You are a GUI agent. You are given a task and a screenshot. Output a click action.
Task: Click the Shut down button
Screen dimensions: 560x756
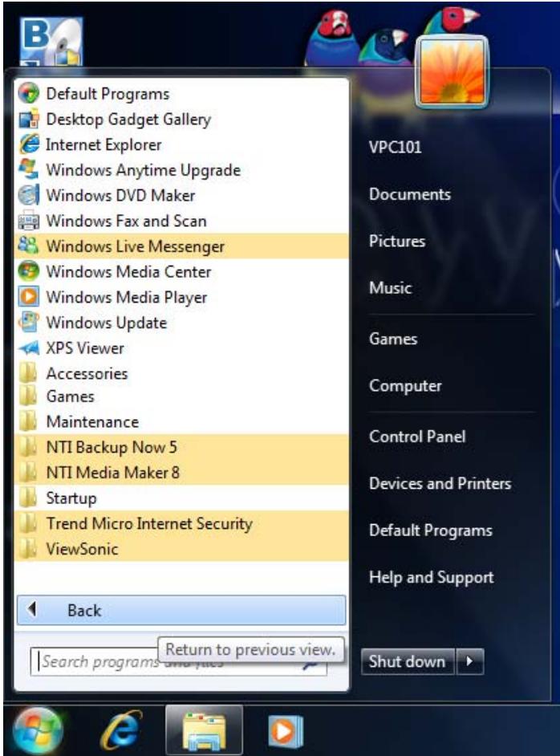tap(408, 661)
